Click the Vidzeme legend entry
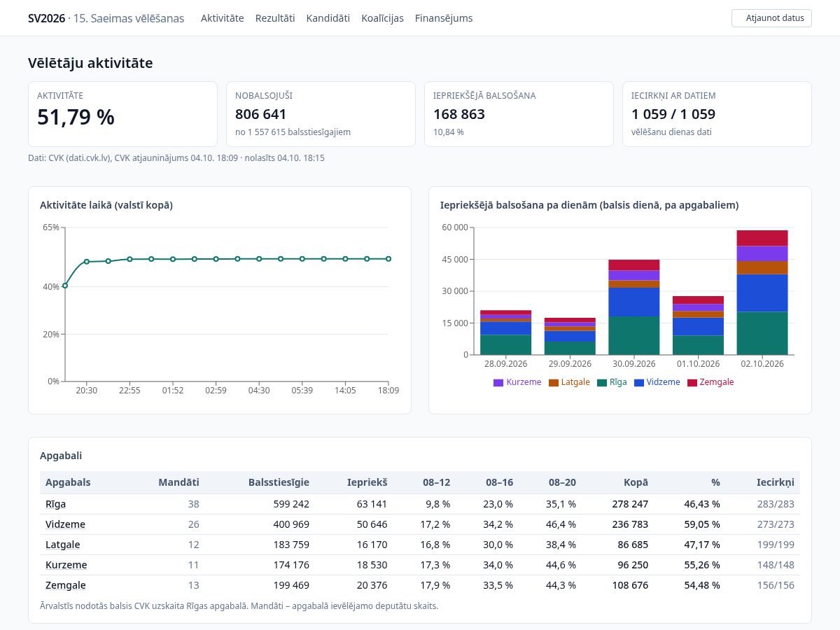The image size is (840, 630). [658, 383]
